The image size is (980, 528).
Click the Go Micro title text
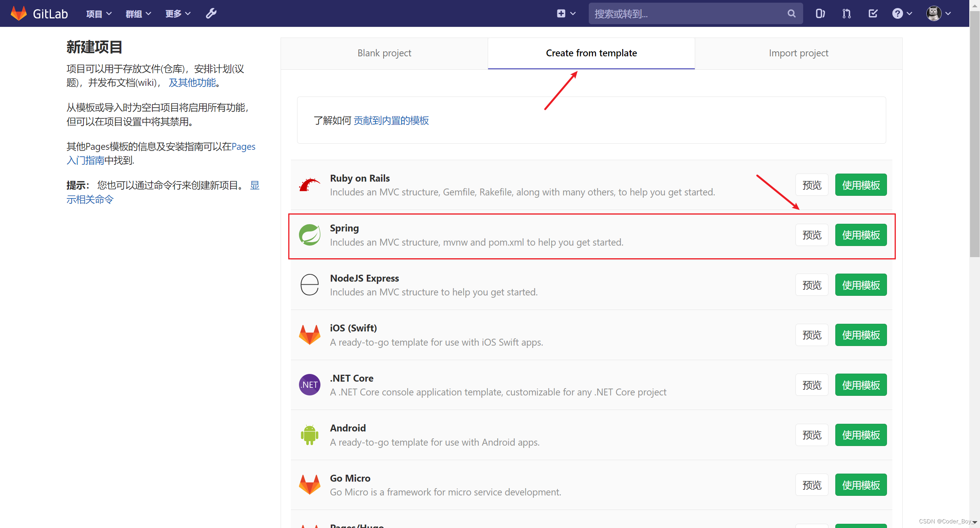350,478
